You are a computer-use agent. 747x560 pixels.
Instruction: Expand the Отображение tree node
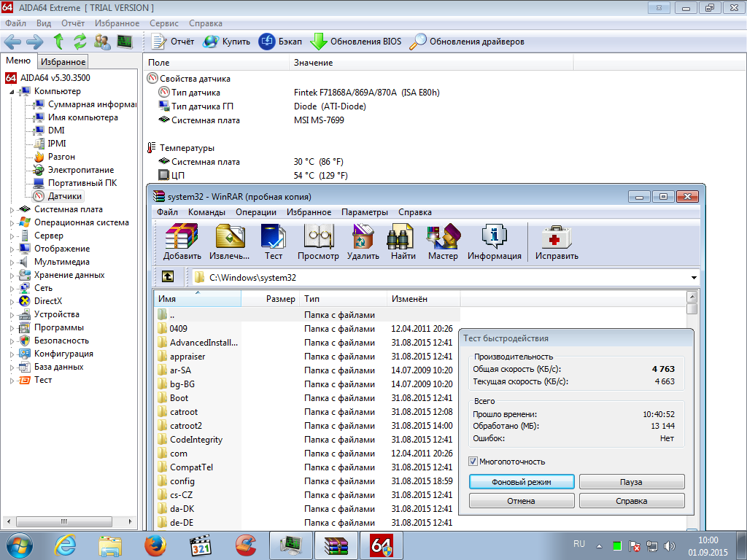click(x=12, y=249)
